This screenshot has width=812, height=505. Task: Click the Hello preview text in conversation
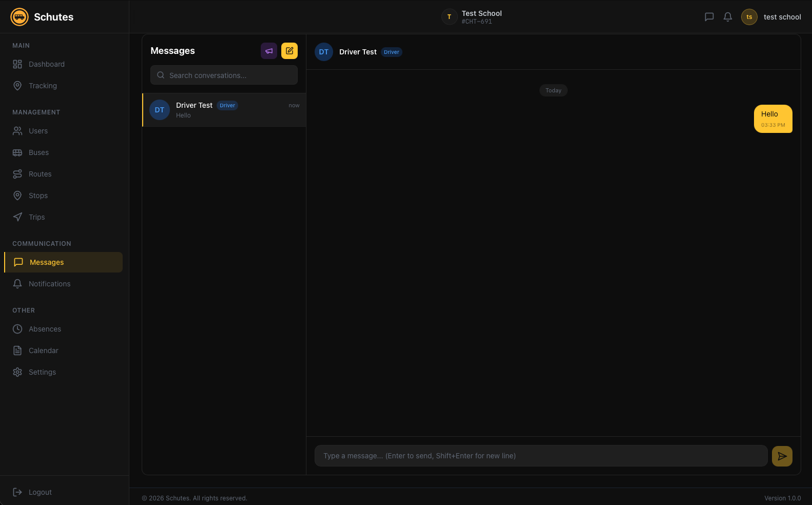point(183,115)
